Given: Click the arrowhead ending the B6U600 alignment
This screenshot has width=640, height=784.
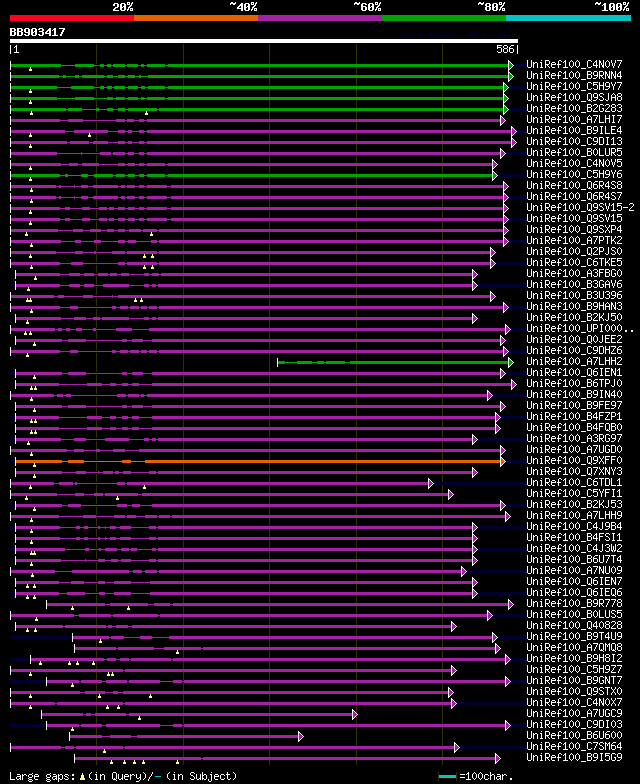Looking at the screenshot, I should pyautogui.click(x=301, y=736).
